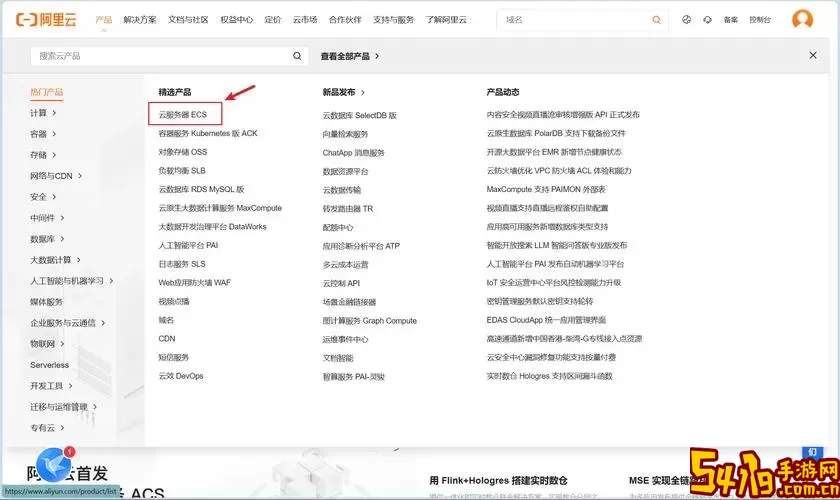Open 人工智能平台 PAI in featured products
This screenshot has height=500, width=840.
click(x=188, y=245)
